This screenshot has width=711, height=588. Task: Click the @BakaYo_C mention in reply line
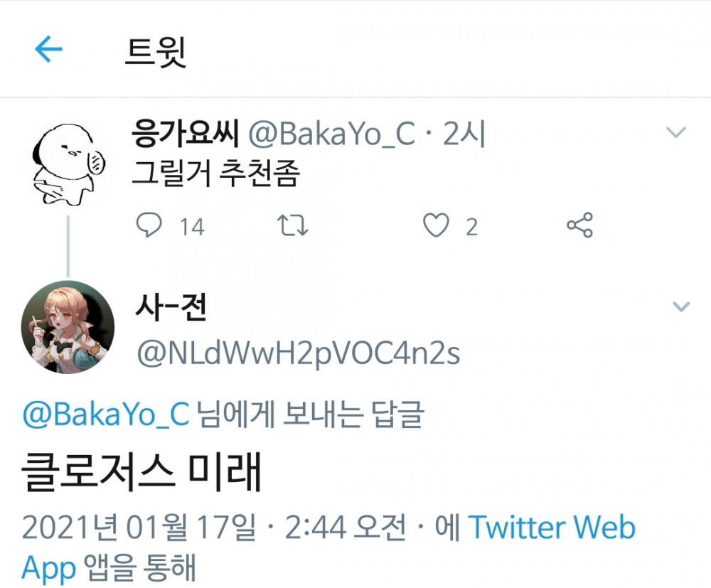pyautogui.click(x=106, y=415)
